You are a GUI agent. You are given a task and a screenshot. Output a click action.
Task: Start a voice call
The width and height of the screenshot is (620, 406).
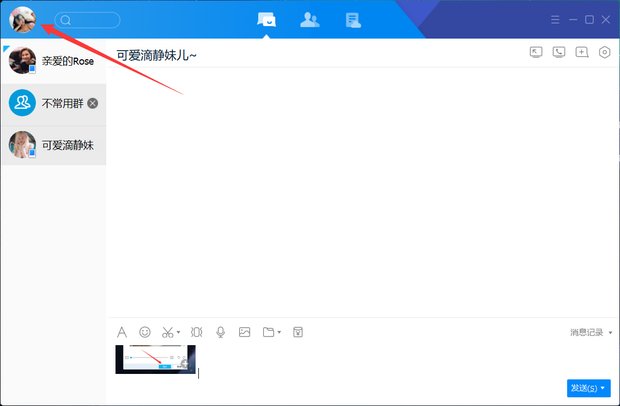tap(559, 52)
